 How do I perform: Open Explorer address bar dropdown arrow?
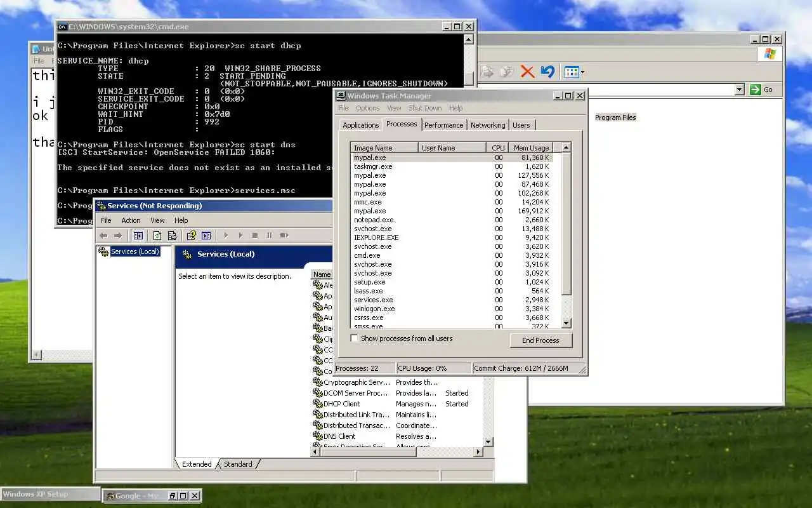[x=739, y=90]
